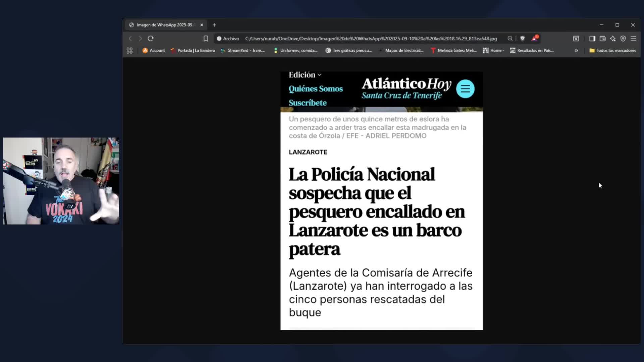Open Brave Shields lion icon
The image size is (644, 362).
[x=522, y=39]
